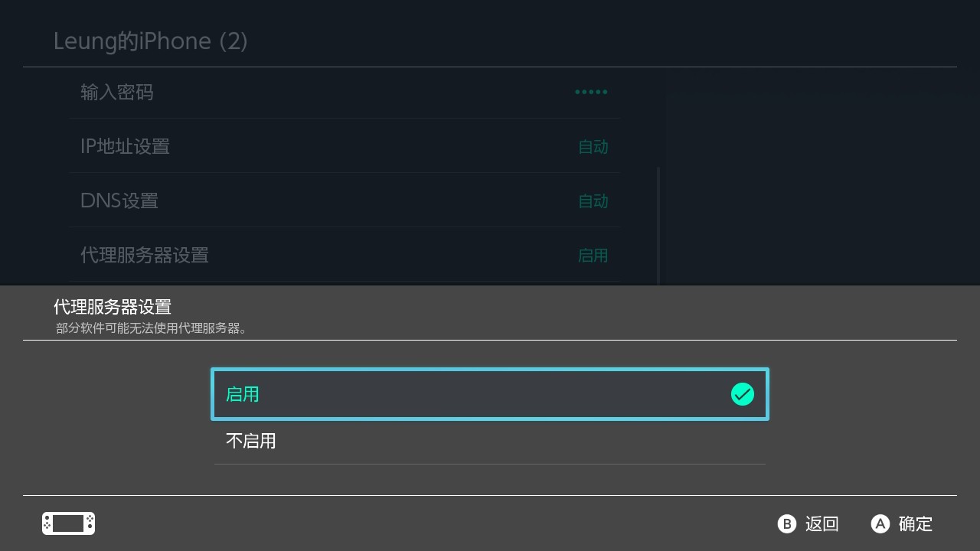Open the 代理服务器设置 settings row
Screen dimensions: 980x551
click(345, 255)
